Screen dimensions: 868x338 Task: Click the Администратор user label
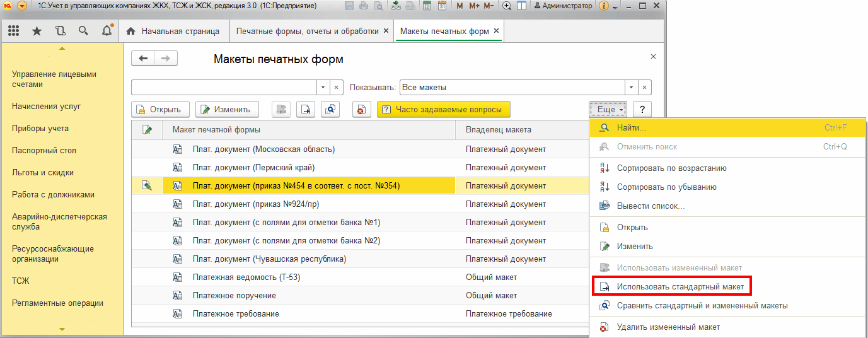pyautogui.click(x=563, y=6)
